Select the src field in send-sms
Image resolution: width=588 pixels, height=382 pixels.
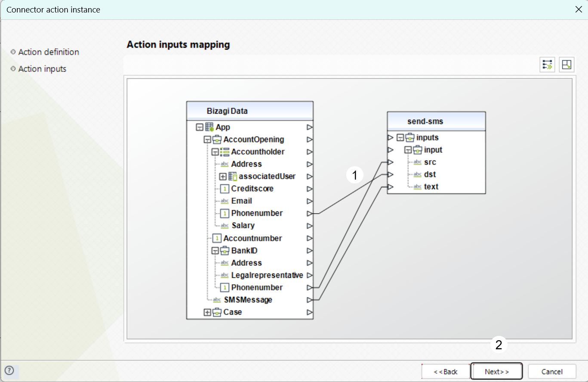click(x=430, y=162)
